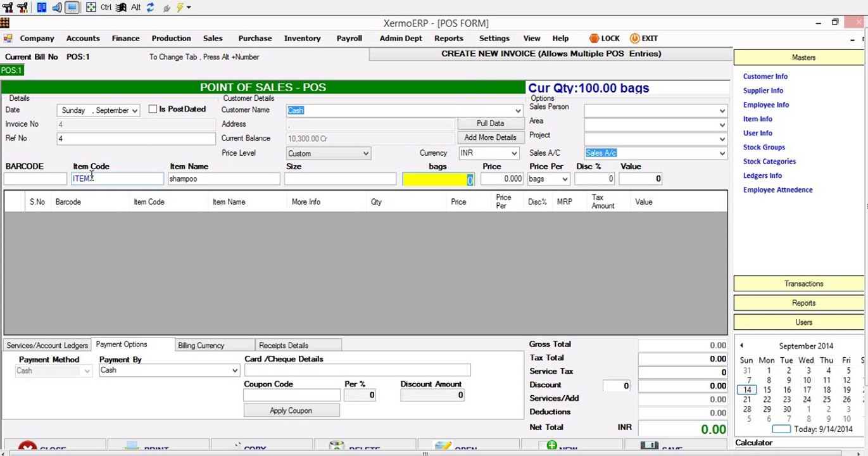The height and width of the screenshot is (456, 868).
Task: Click the horizontal scrollbar at window bottom
Action: [x=424, y=453]
